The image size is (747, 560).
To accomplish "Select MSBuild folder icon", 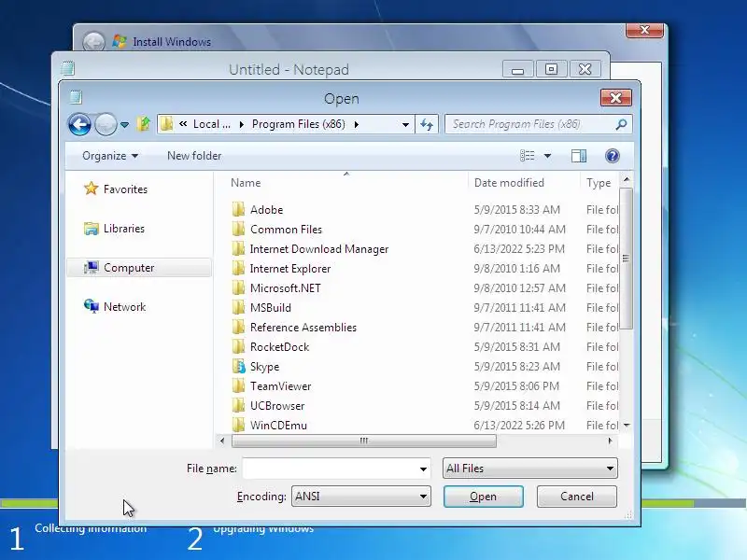I will [238, 308].
